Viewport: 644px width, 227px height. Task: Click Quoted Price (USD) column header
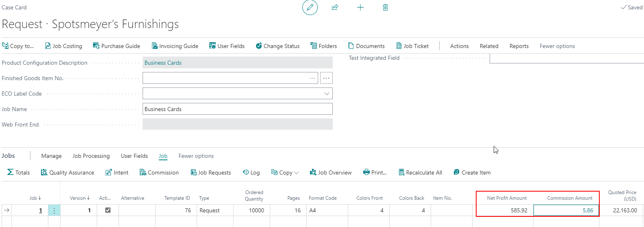point(622,195)
